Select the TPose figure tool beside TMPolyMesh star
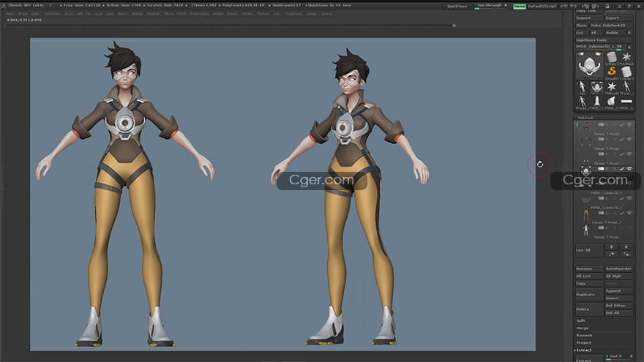Image resolution: width=644 pixels, height=362 pixels. (626, 87)
